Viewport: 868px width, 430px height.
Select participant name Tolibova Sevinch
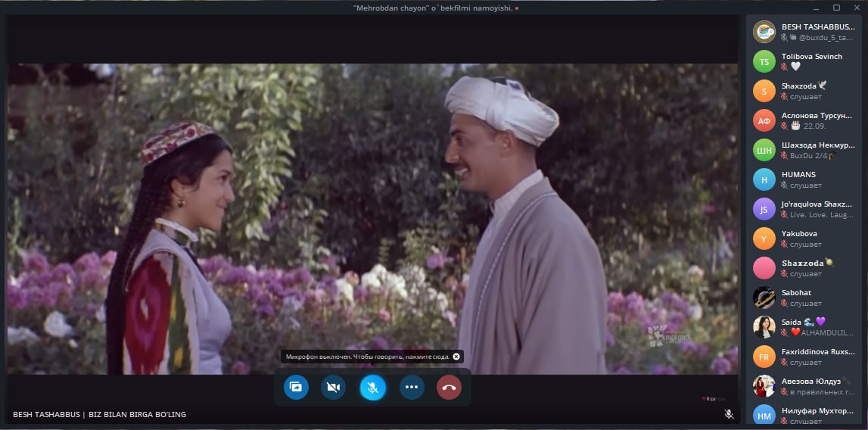[x=812, y=57]
